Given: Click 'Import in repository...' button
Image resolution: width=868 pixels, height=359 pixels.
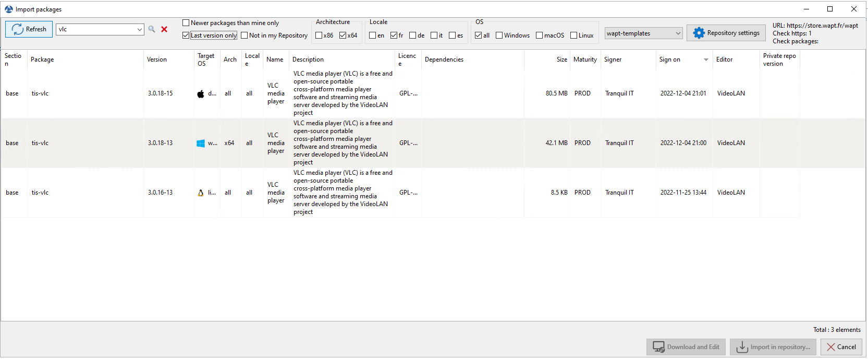Looking at the screenshot, I should click(773, 347).
